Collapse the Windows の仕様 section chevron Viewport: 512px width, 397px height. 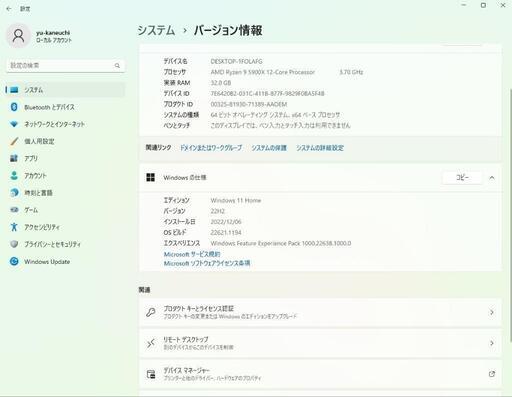(492, 178)
